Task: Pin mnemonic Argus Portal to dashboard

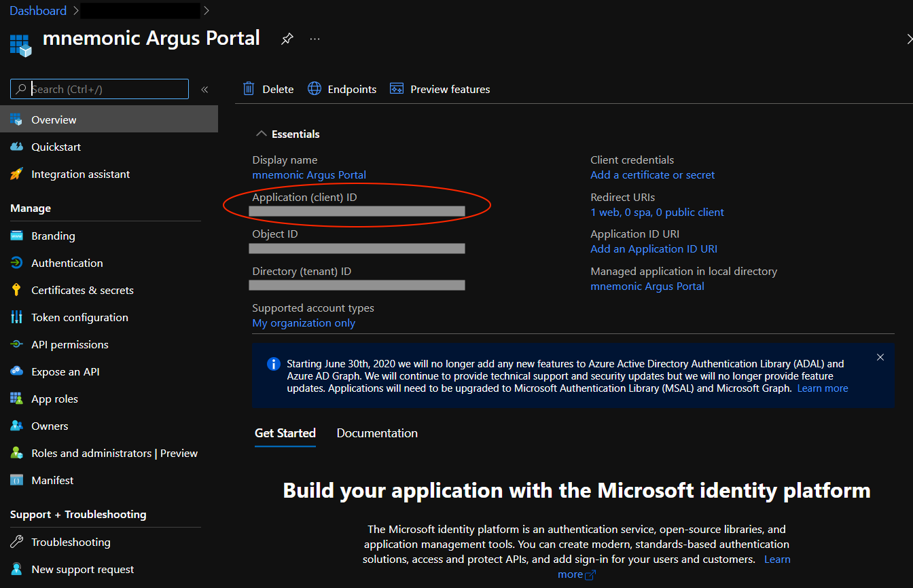Action: 287,39
